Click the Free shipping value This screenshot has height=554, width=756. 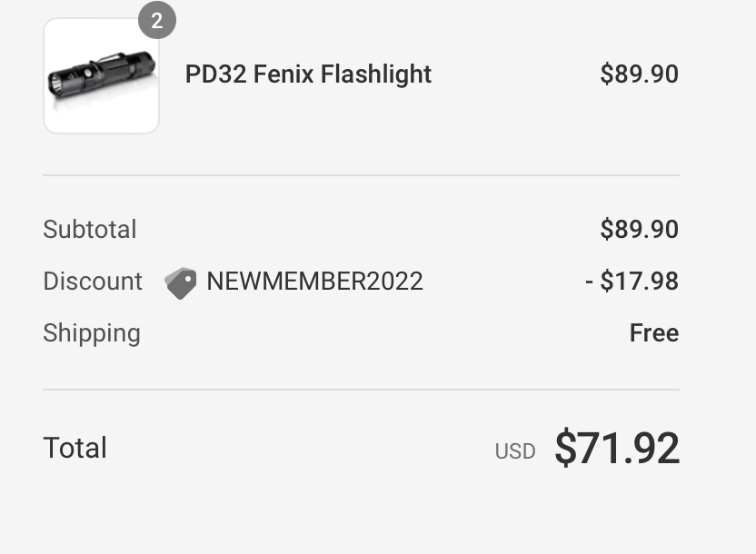pos(653,333)
